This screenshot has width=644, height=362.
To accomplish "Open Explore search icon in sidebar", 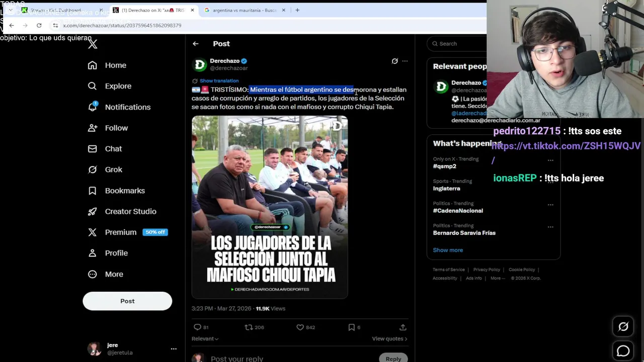I will [92, 86].
